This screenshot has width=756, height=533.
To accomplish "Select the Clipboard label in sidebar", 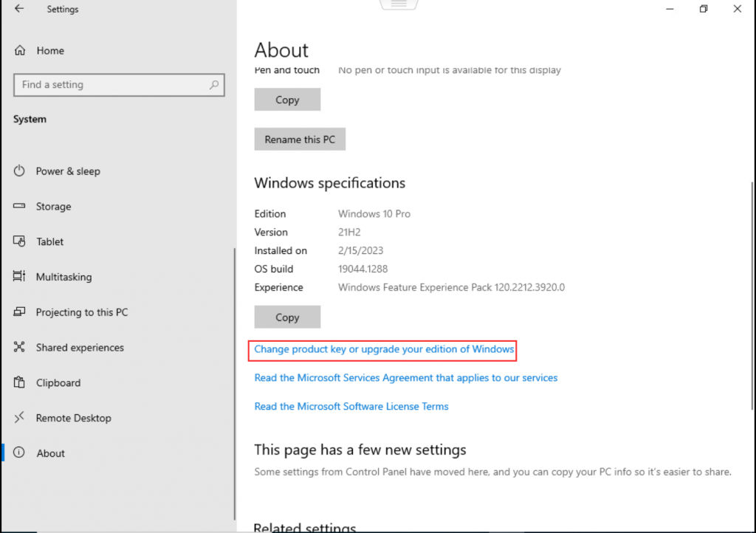I will point(58,382).
